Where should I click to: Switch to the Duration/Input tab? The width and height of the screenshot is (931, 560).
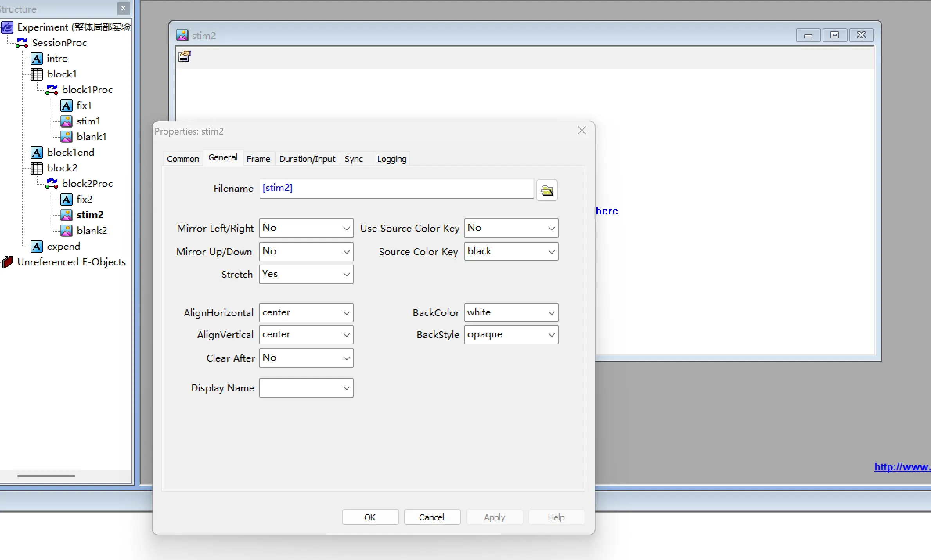coord(307,159)
